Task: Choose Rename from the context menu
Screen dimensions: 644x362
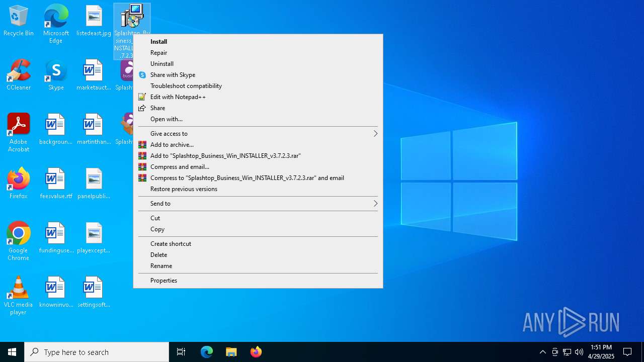Action: (258, 266)
